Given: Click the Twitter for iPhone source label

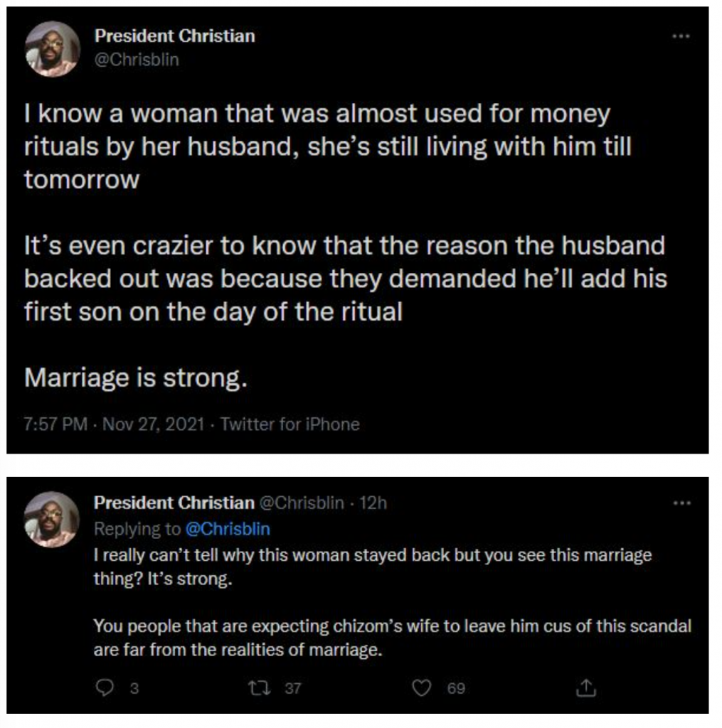Looking at the screenshot, I should (x=290, y=424).
